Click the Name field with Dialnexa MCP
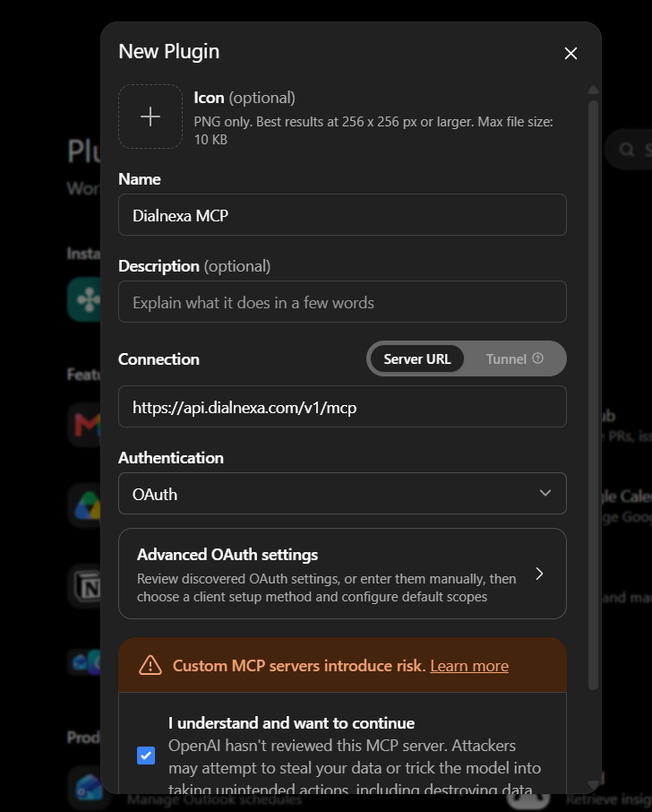The height and width of the screenshot is (812, 652). (342, 215)
